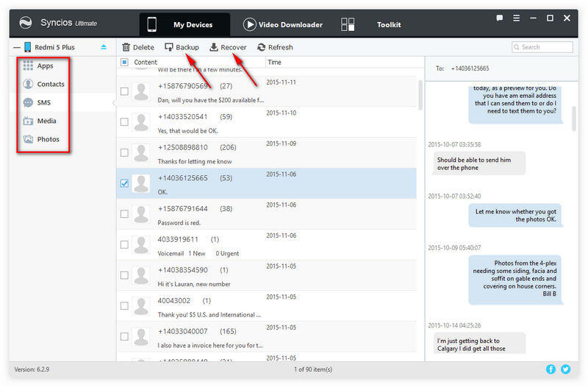Screen dimensions: 588x387
Task: Click the Apps grid icon
Action: (x=28, y=65)
